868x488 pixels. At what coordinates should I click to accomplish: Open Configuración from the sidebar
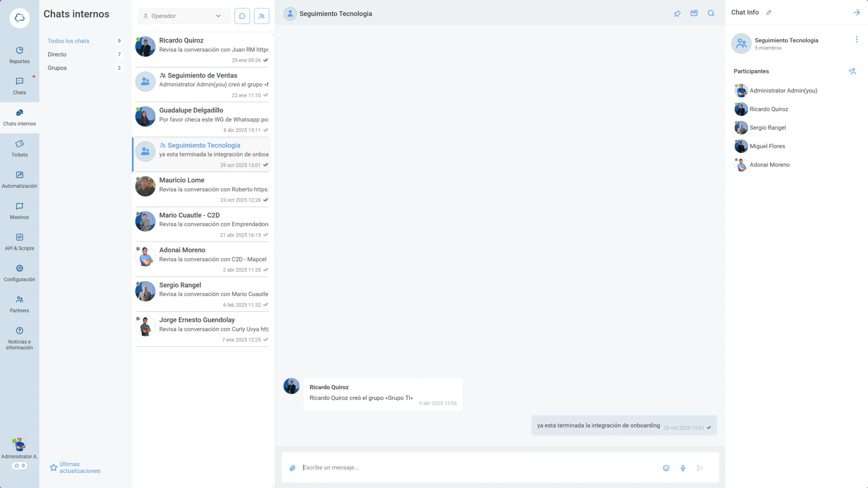click(x=19, y=273)
